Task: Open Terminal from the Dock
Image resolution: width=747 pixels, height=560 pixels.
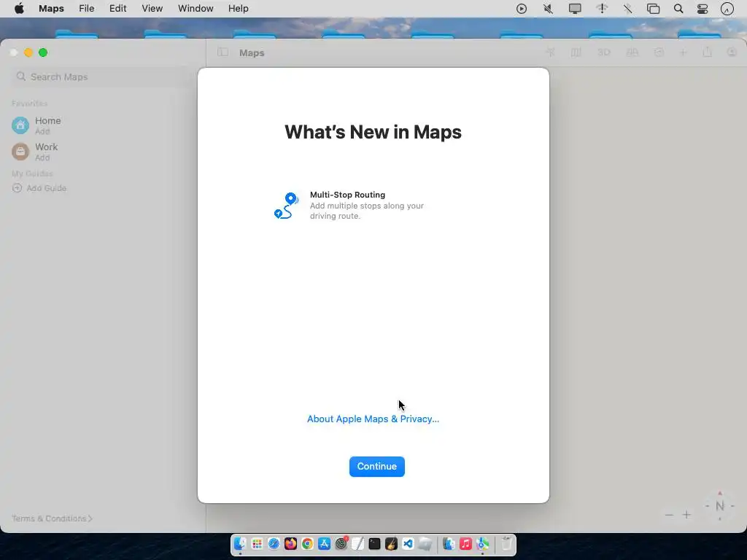Action: 374,544
